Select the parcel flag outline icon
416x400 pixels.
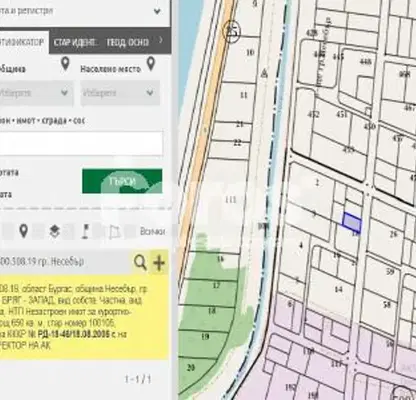(114, 232)
